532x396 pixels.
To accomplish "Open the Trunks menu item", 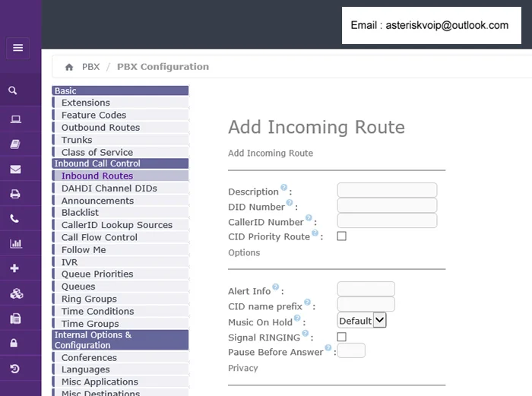I will [x=120, y=140].
